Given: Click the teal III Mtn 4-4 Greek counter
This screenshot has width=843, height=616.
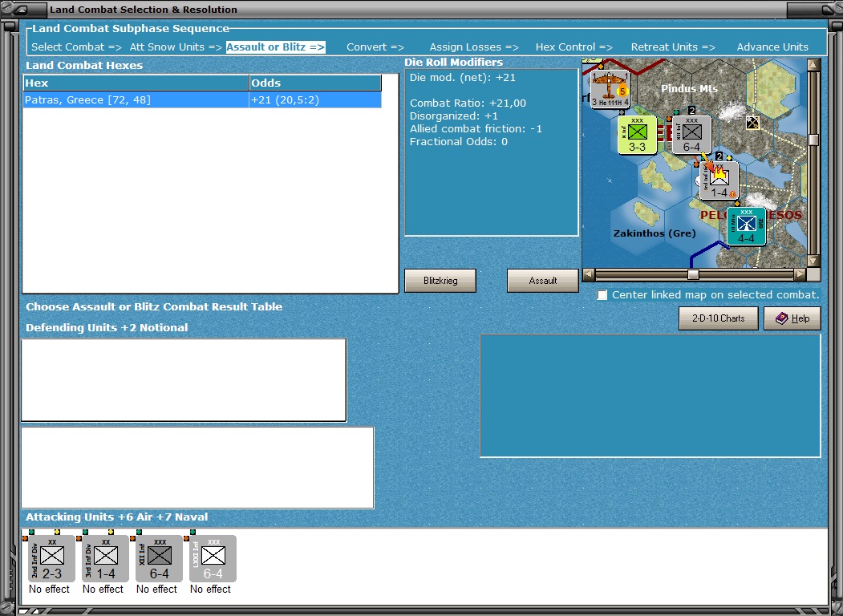Looking at the screenshot, I should 746,226.
